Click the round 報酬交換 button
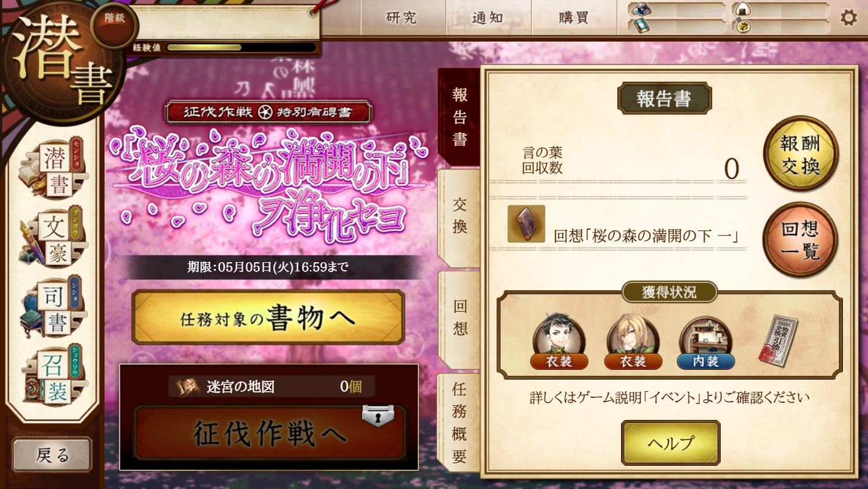The height and width of the screenshot is (489, 868). [x=800, y=154]
